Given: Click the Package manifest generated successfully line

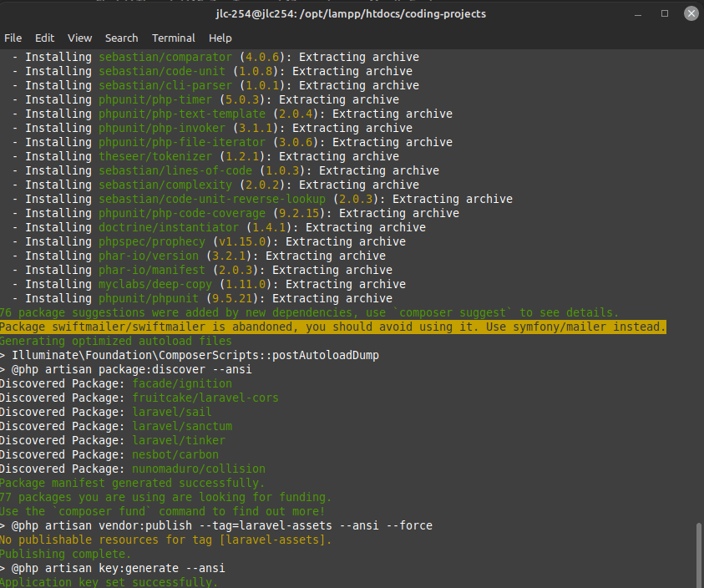Looking at the screenshot, I should [133, 483].
